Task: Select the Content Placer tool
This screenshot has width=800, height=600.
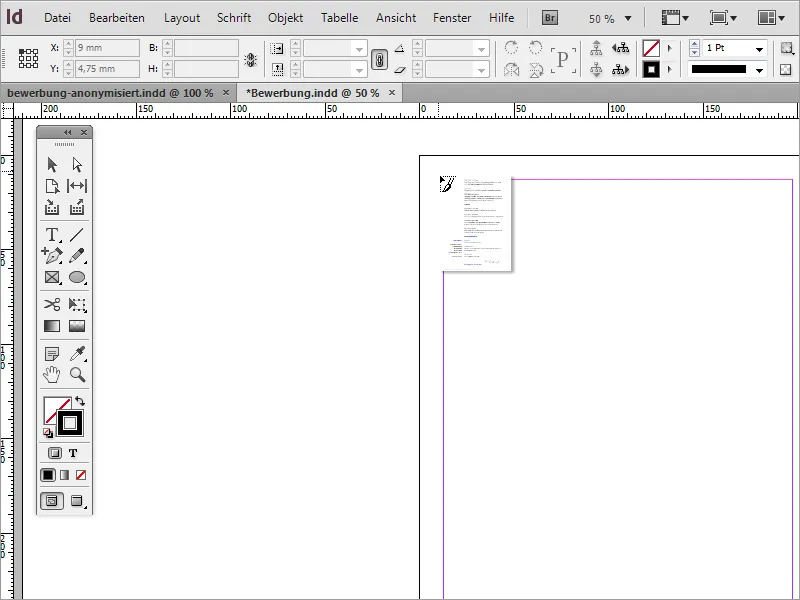Action: (77, 207)
